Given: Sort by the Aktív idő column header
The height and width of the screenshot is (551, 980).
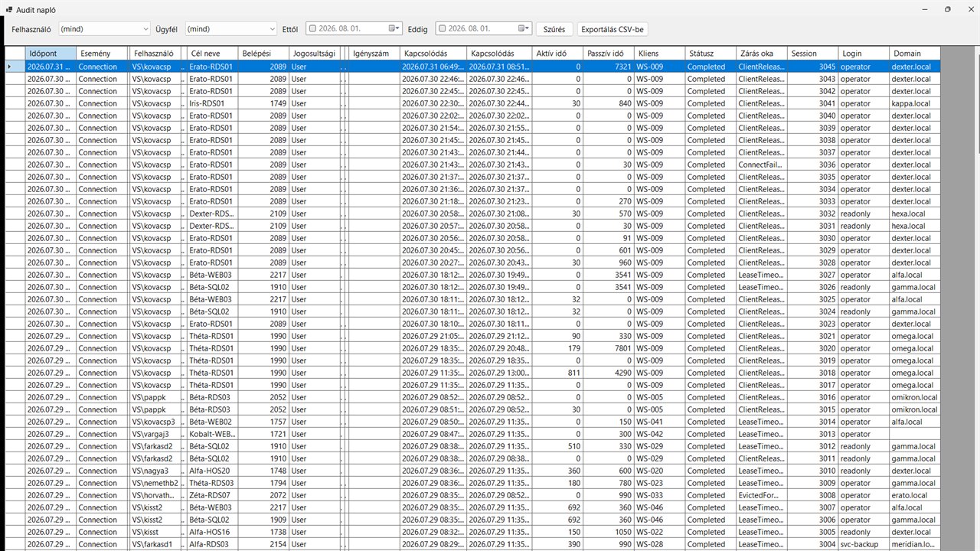Looking at the screenshot, I should pyautogui.click(x=557, y=54).
